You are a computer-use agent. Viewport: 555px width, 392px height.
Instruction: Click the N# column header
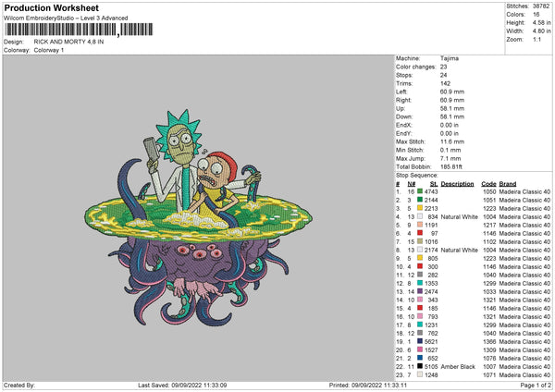click(x=411, y=184)
